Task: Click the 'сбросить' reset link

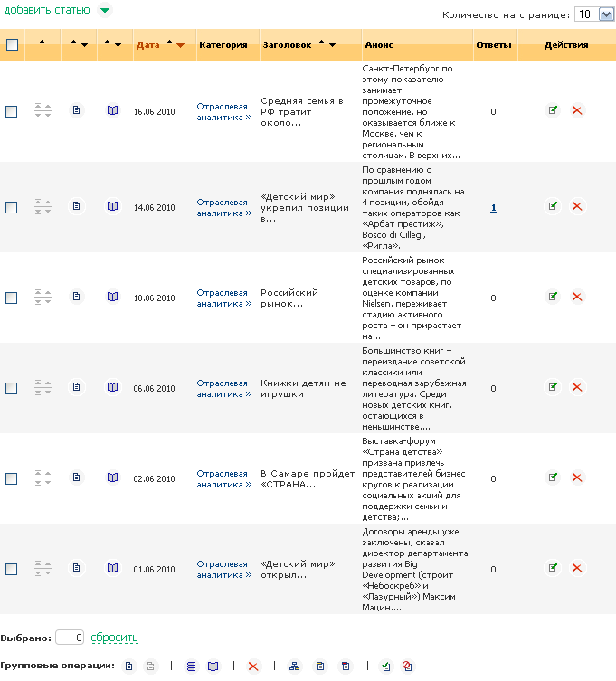Action: click(x=114, y=638)
